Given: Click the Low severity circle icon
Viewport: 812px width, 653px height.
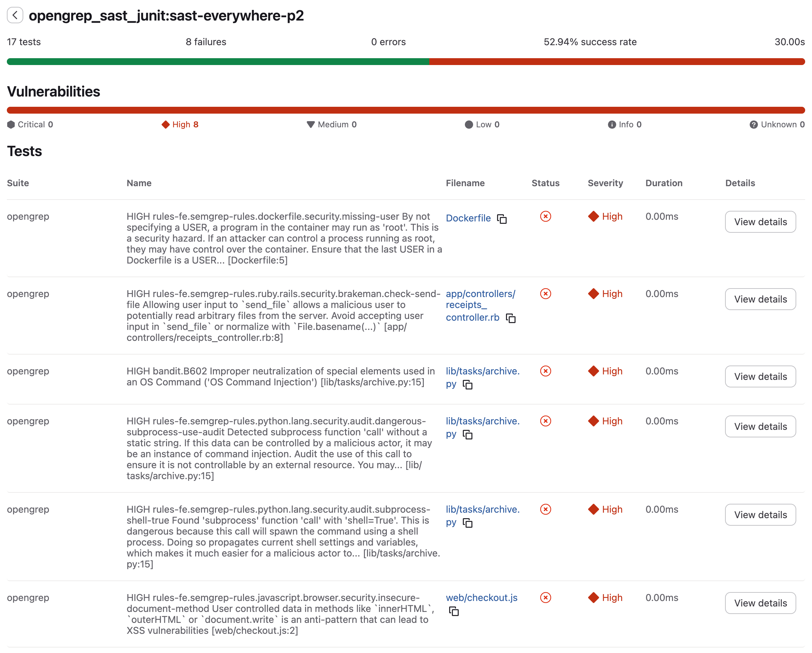Looking at the screenshot, I should (469, 125).
